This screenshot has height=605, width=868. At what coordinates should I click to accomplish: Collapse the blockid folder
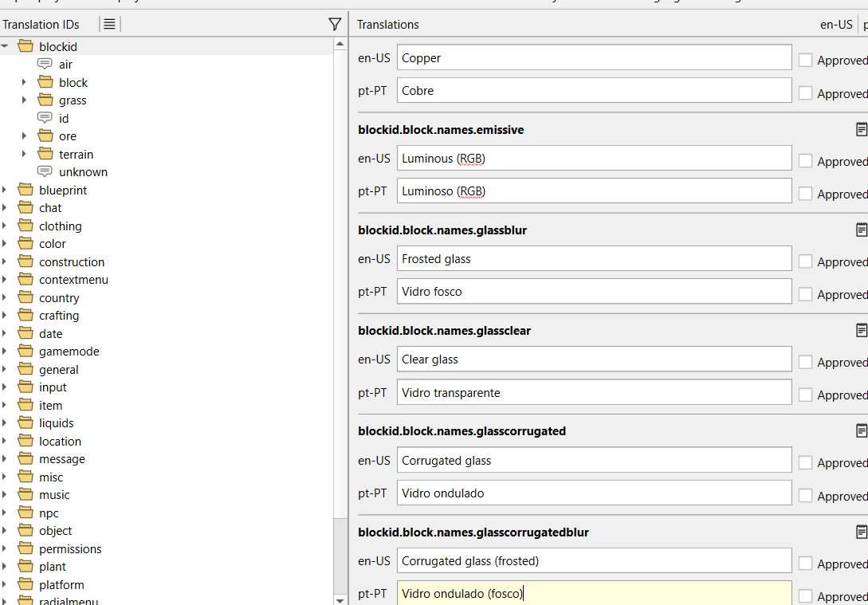(6, 46)
